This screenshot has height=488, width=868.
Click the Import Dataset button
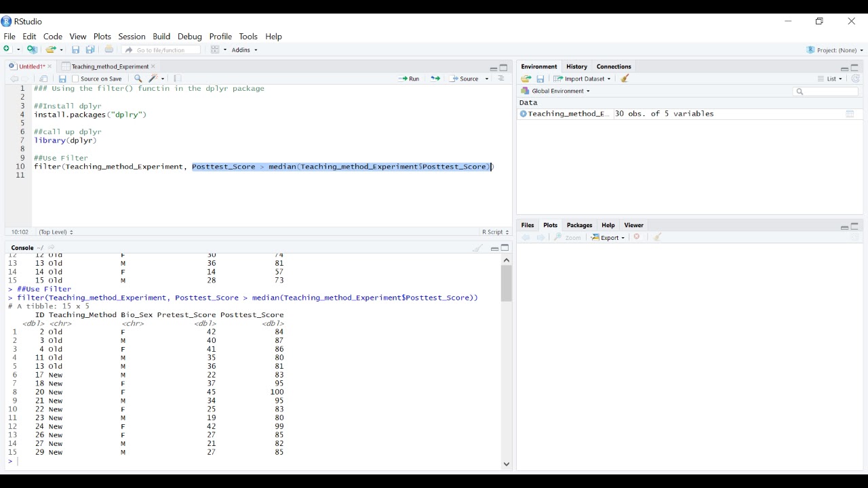582,79
